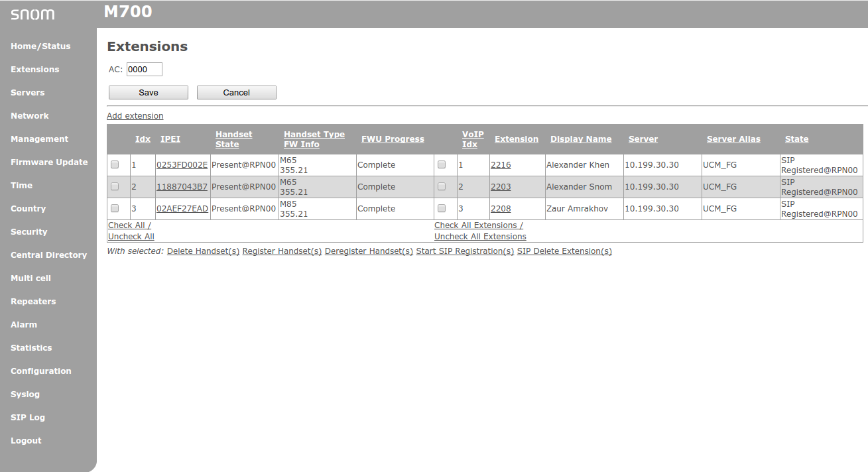Image resolution: width=868 pixels, height=476 pixels.
Task: Open Syslog page
Action: 25,394
